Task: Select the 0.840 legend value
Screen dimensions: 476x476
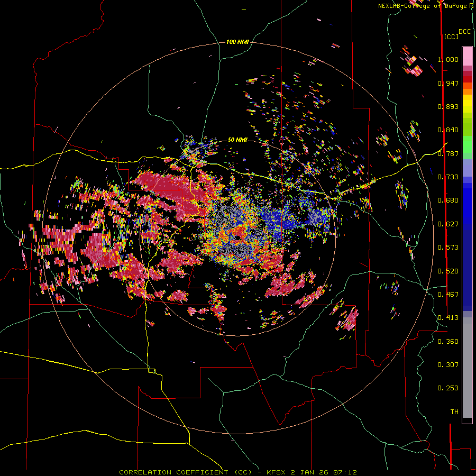Action: pyautogui.click(x=448, y=130)
